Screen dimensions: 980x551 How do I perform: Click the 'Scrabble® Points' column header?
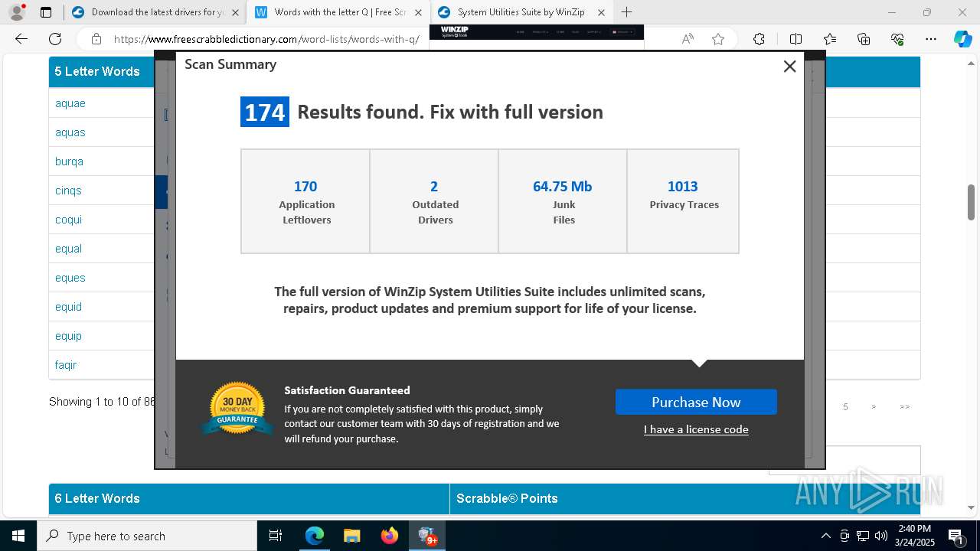[x=507, y=498]
